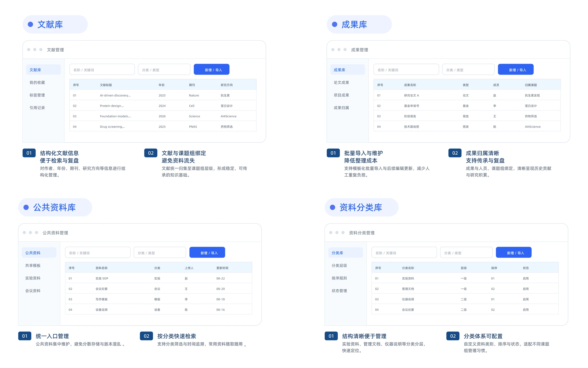Click 新增 / 导入 button in 成果管理 panel
Image resolution: width=588 pixels, height=368 pixels.
(x=516, y=70)
